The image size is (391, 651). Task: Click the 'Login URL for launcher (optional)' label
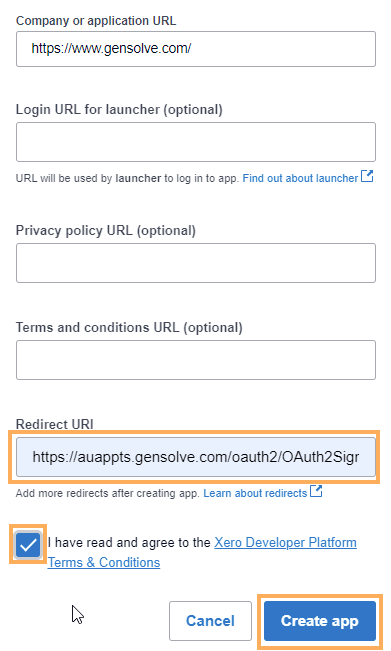click(119, 110)
